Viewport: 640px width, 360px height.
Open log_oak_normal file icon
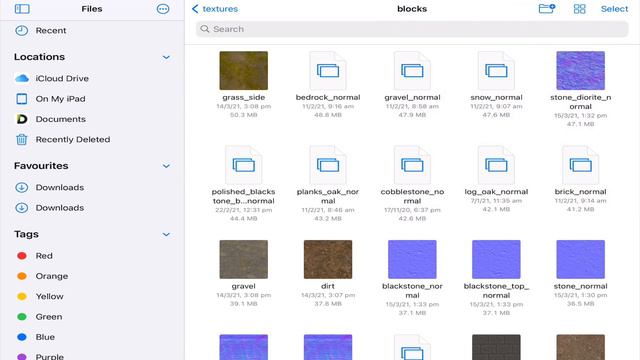pos(496,165)
